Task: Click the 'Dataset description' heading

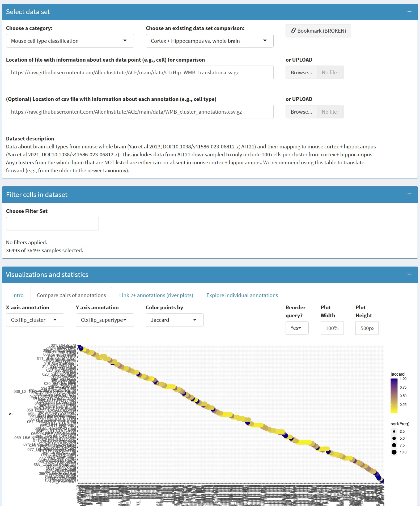Action: (x=30, y=139)
